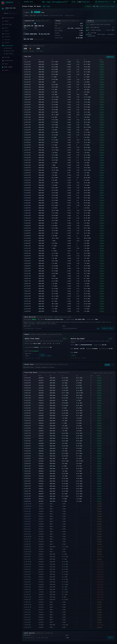Click Save in Router float keeper
The width and height of the screenshot is (117, 644).
pyautogui.click(x=42, y=355)
